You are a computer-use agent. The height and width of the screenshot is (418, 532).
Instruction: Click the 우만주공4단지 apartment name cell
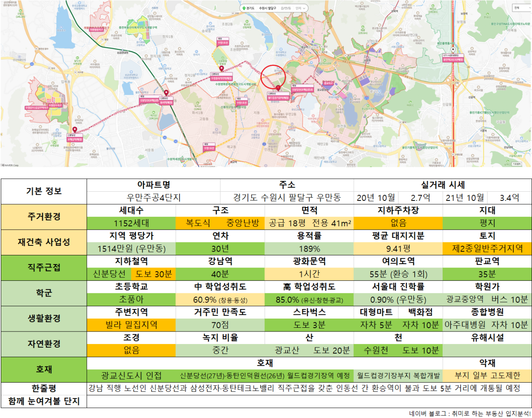click(154, 198)
